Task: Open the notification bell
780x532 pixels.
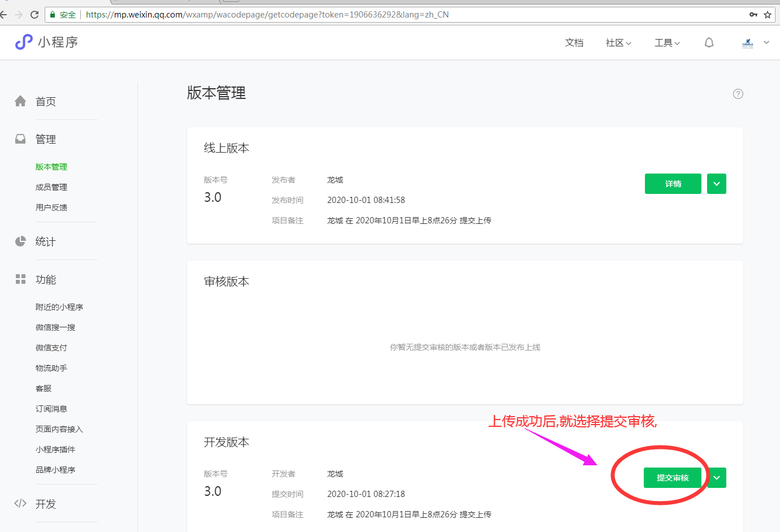Action: 709,43
